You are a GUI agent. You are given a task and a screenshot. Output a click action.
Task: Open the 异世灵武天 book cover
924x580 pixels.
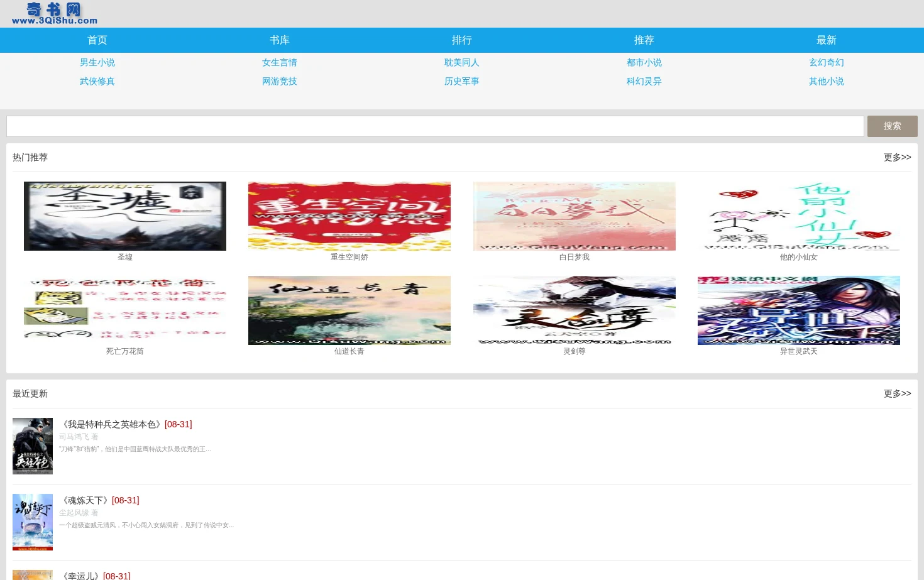(799, 310)
